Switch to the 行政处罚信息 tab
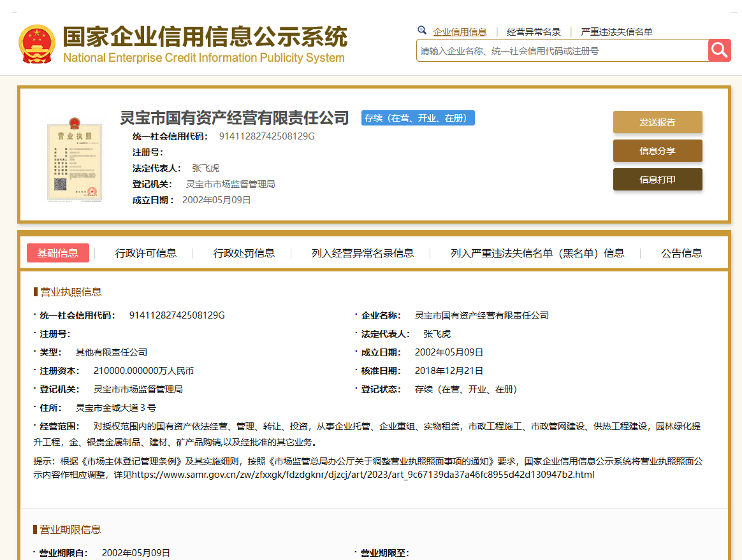 (244, 253)
